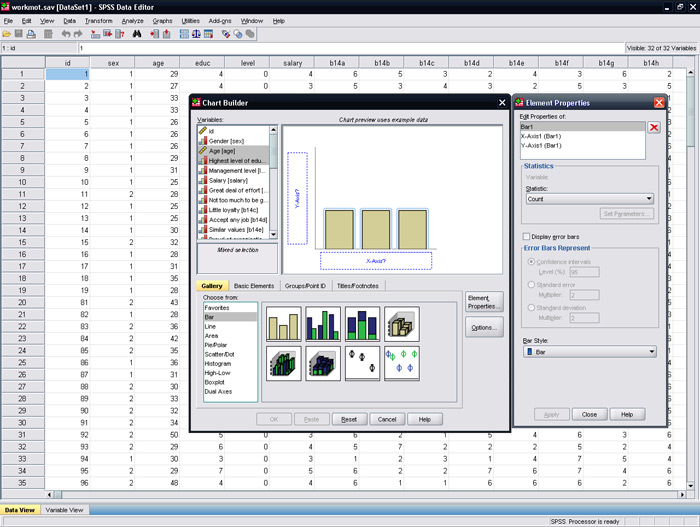Click the Find binoculars toolbar icon
Screen dimensions: 700x527
[x=137, y=34]
